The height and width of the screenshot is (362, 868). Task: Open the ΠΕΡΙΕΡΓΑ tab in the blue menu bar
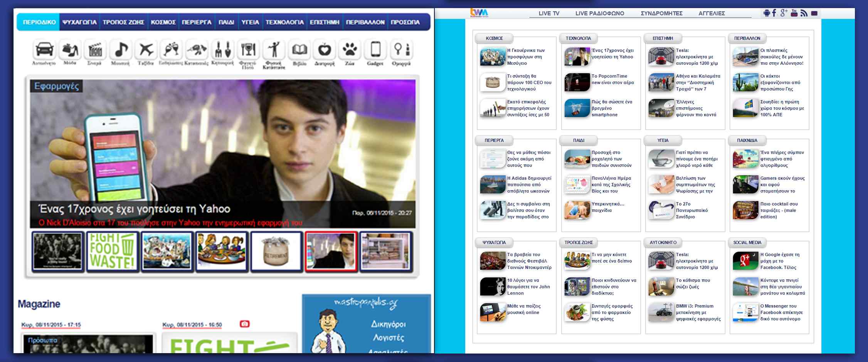197,22
